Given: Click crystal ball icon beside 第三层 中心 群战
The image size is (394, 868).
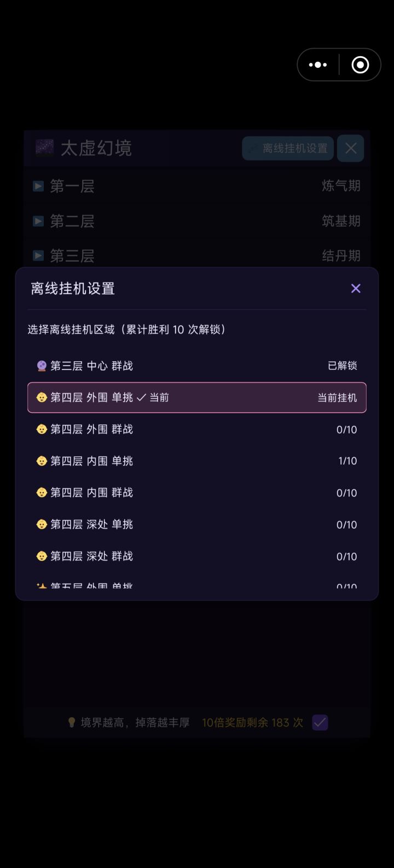Looking at the screenshot, I should click(x=42, y=366).
